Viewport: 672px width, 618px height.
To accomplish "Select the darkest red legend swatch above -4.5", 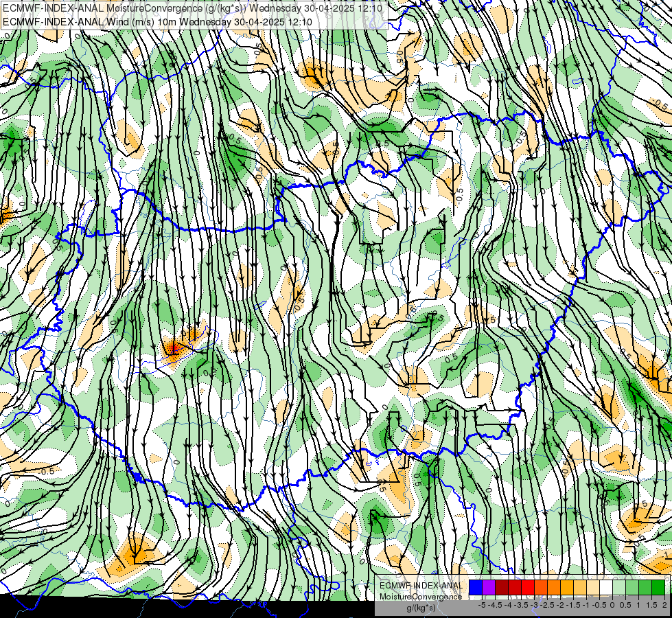I will [502, 588].
